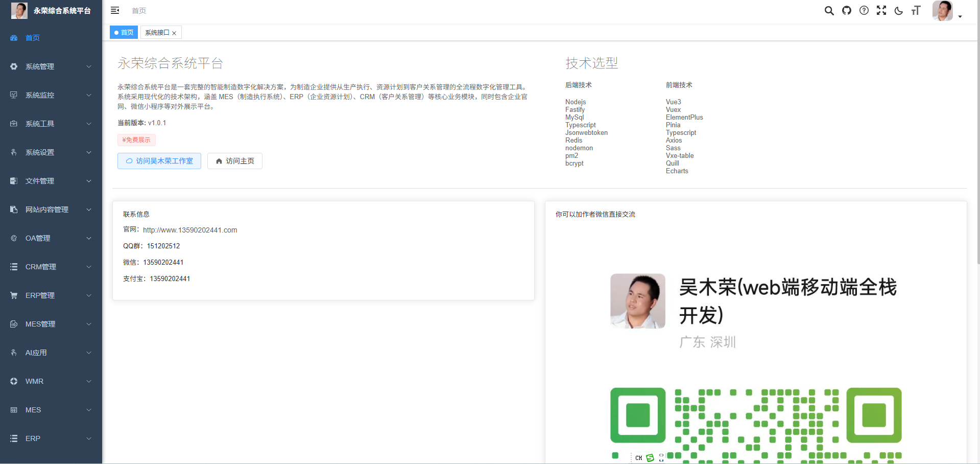Click the WMR icon in sidebar
980x464 pixels.
click(14, 381)
